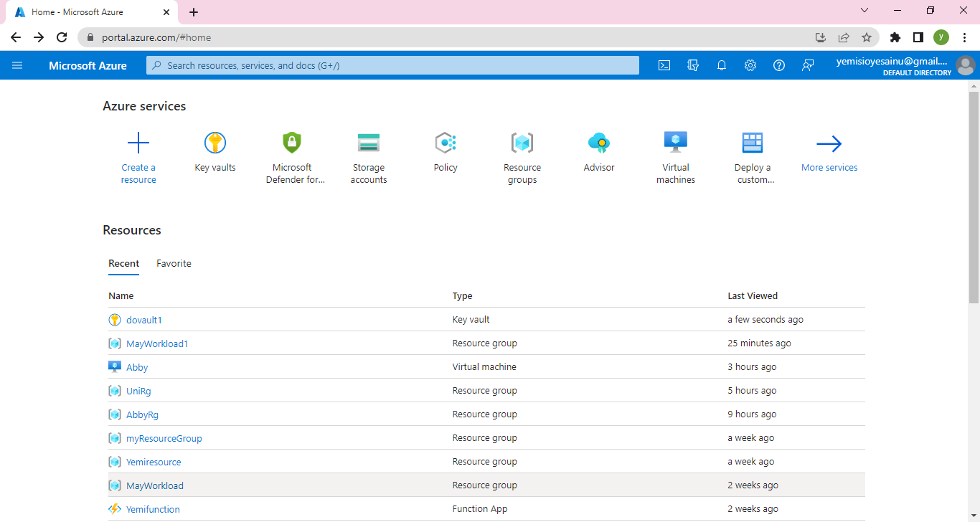The height and width of the screenshot is (522, 980).
Task: Click the Key vaults service icon
Action: tap(215, 143)
